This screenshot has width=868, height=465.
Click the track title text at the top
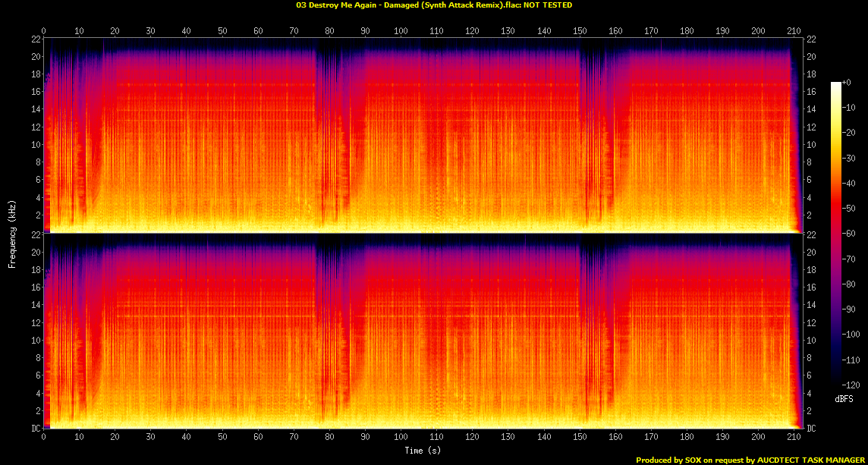point(433,5)
